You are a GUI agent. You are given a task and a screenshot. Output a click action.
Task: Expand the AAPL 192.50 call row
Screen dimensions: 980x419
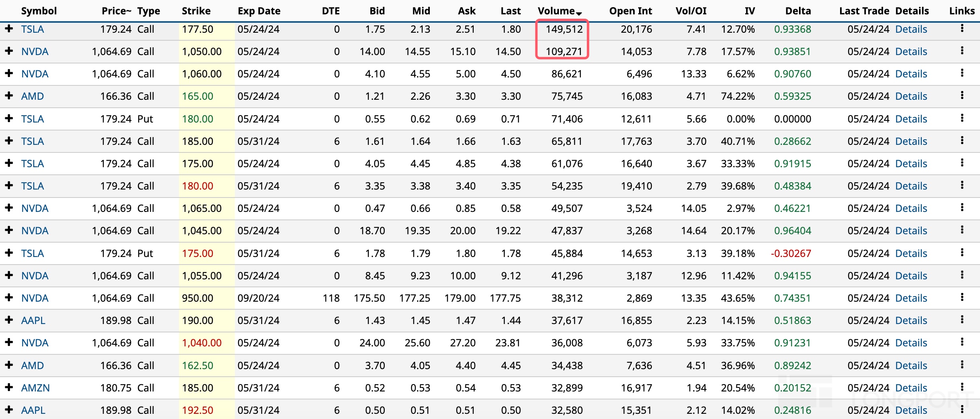[x=9, y=410]
